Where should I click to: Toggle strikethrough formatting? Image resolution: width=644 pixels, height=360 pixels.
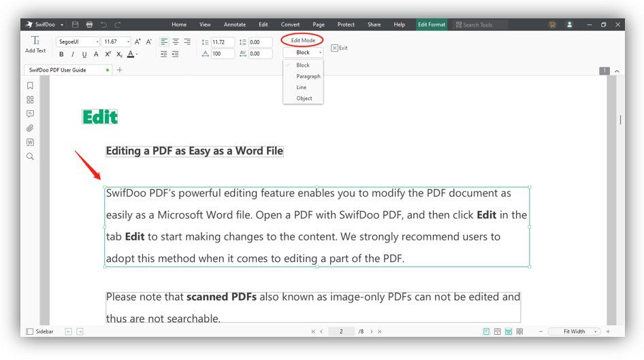(x=96, y=54)
